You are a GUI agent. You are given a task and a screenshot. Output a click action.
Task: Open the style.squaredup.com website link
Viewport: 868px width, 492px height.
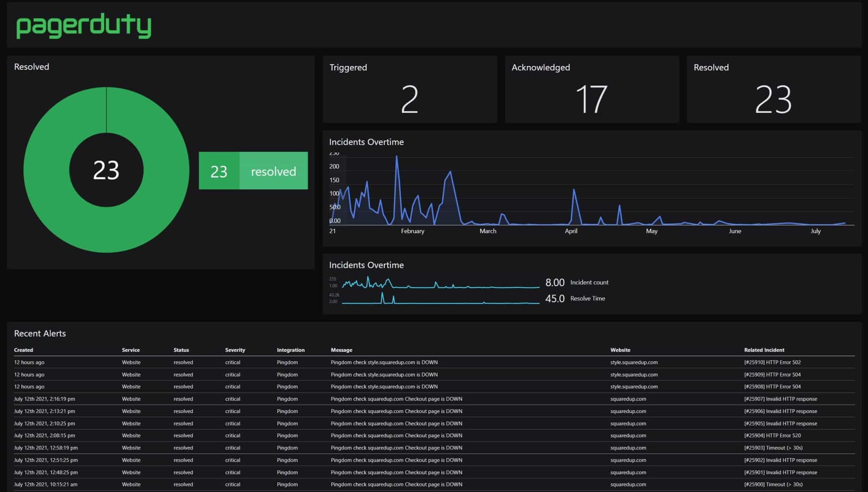point(634,362)
